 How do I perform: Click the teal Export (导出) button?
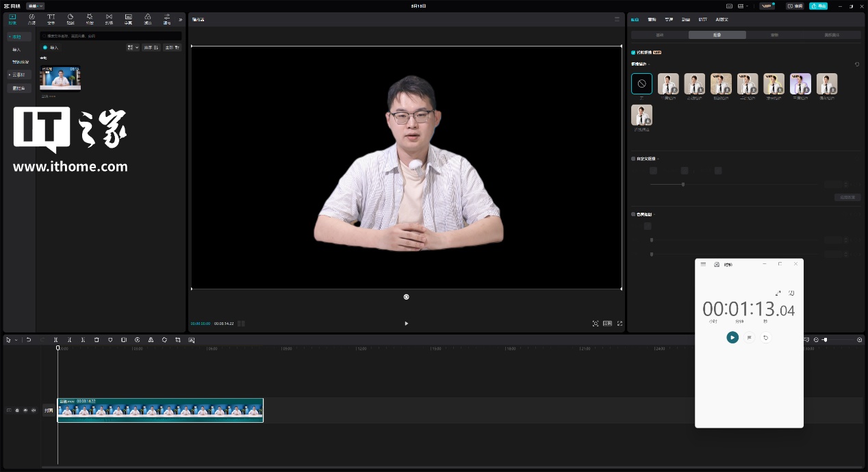tap(818, 6)
